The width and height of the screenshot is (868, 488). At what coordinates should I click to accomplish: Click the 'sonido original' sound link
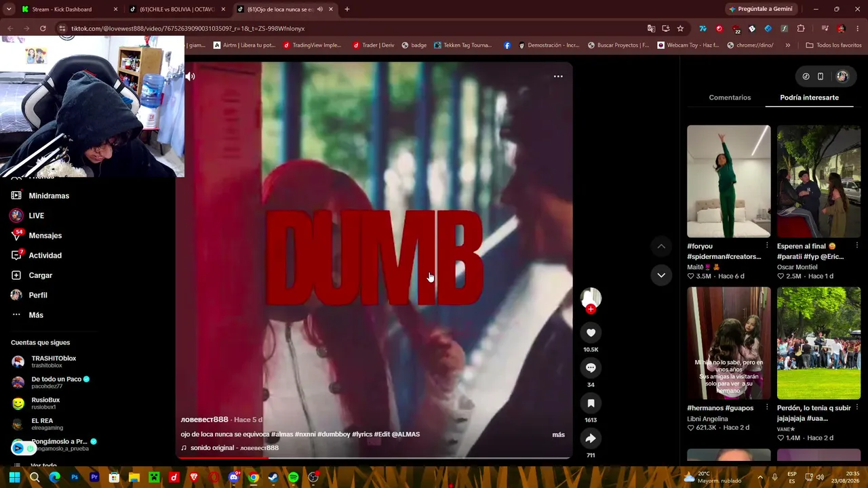click(230, 448)
